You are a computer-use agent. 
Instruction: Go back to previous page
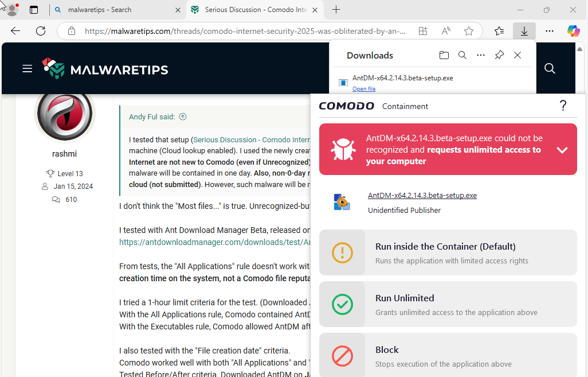click(15, 31)
